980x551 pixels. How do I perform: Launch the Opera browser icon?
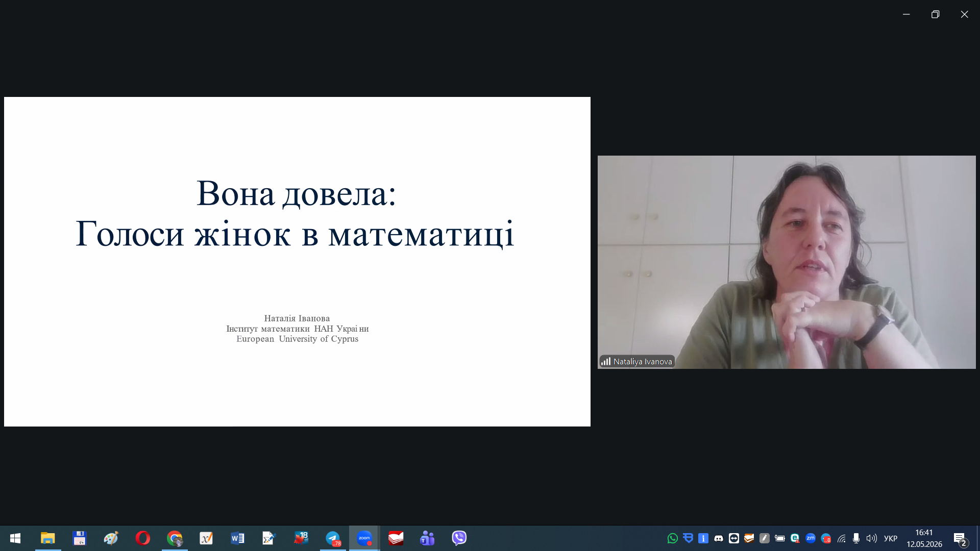[143, 538]
